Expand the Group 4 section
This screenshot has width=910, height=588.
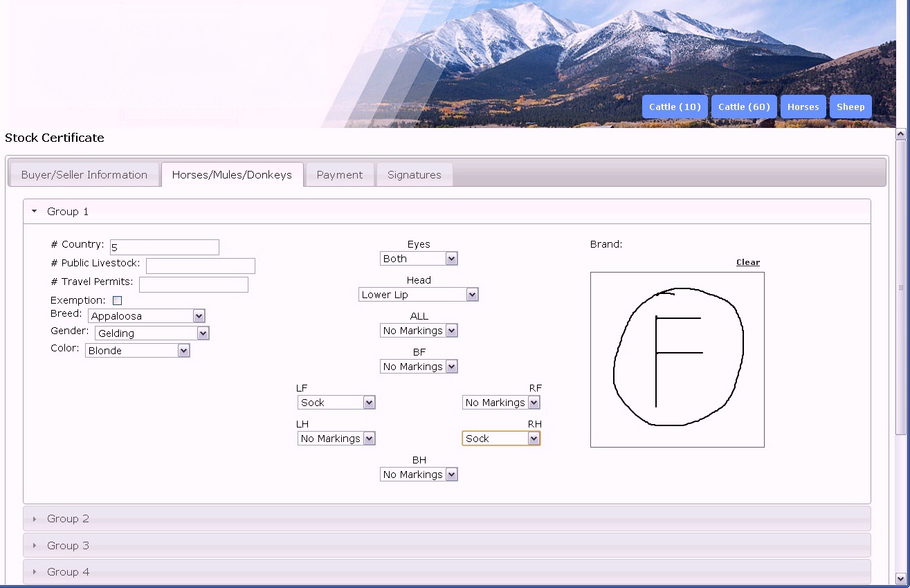pyautogui.click(x=68, y=572)
